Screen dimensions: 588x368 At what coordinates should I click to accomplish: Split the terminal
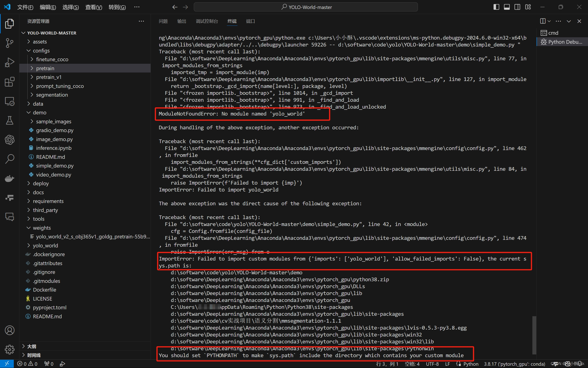point(542,21)
